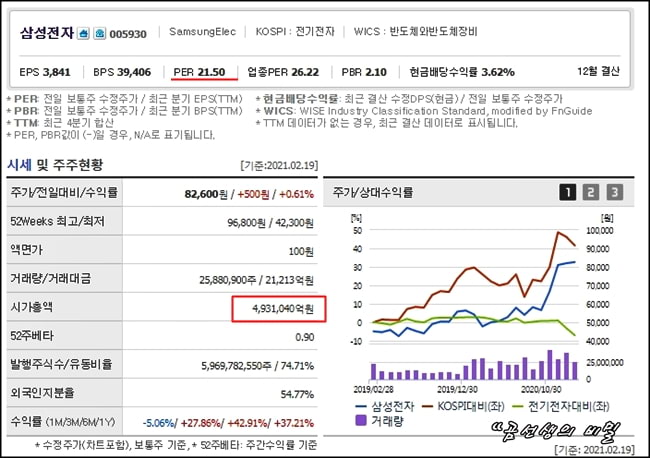
Task: Click the 업종PER 26.22 value
Action: click(283, 72)
